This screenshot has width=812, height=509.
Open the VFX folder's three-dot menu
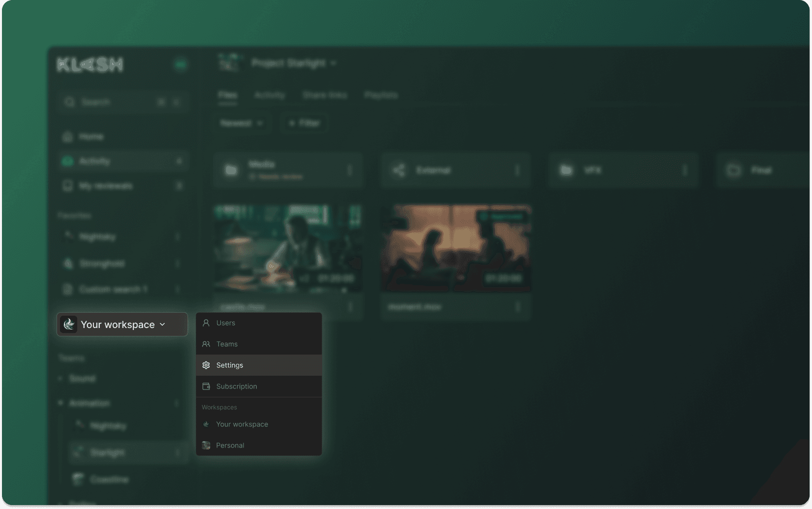pyautogui.click(x=685, y=170)
